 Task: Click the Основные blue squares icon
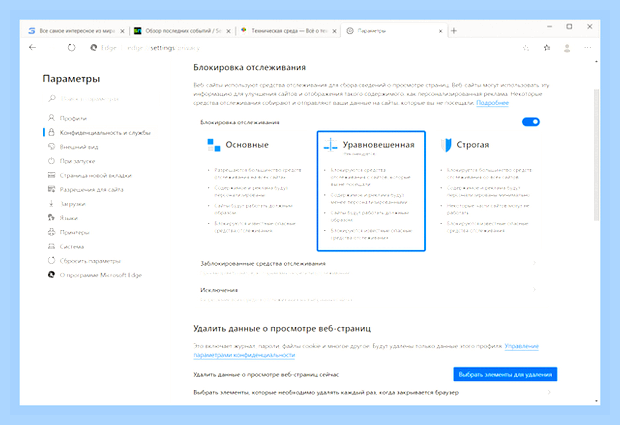pos(214,145)
